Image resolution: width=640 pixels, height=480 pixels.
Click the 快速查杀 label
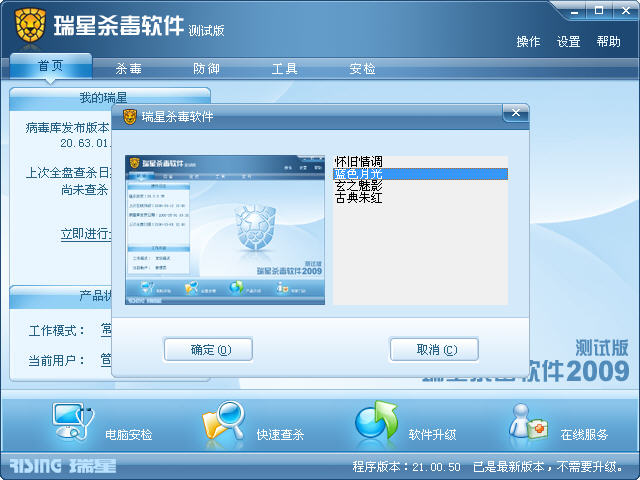click(x=280, y=435)
